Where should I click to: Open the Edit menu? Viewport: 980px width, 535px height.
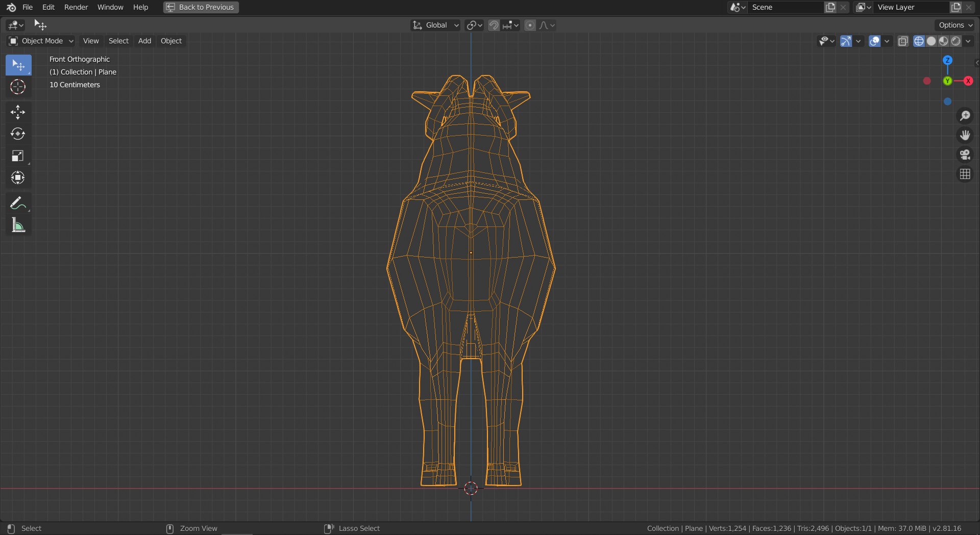48,7
